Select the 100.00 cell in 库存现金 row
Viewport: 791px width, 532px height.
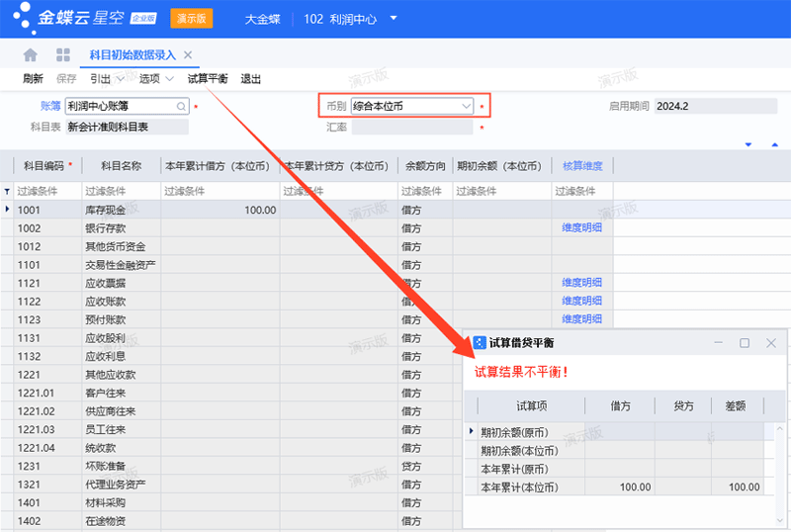point(220,210)
